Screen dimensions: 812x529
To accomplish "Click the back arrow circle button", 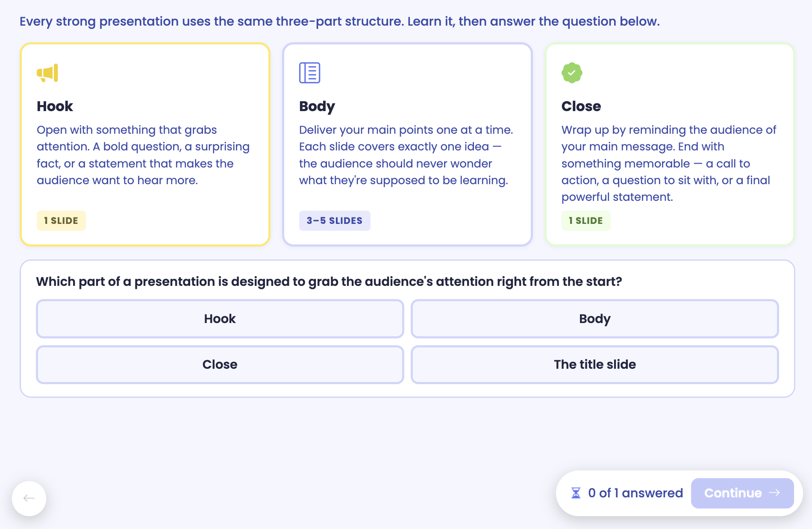I will click(29, 498).
